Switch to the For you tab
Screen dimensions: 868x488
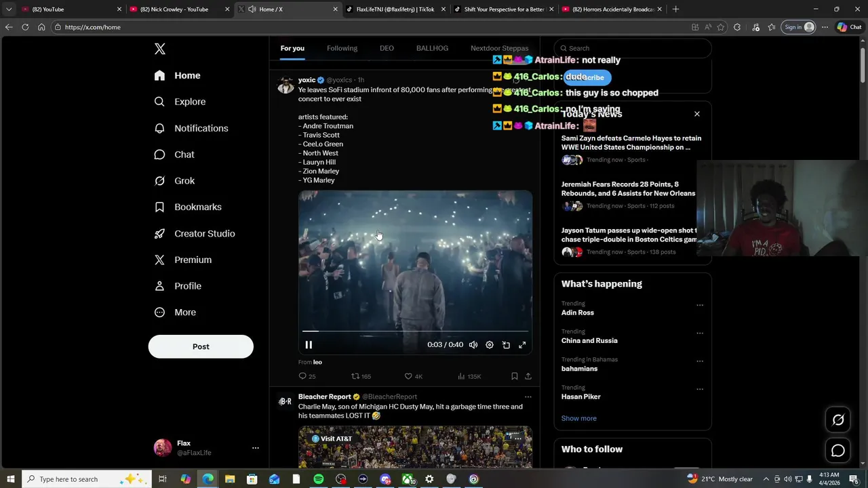coord(292,48)
